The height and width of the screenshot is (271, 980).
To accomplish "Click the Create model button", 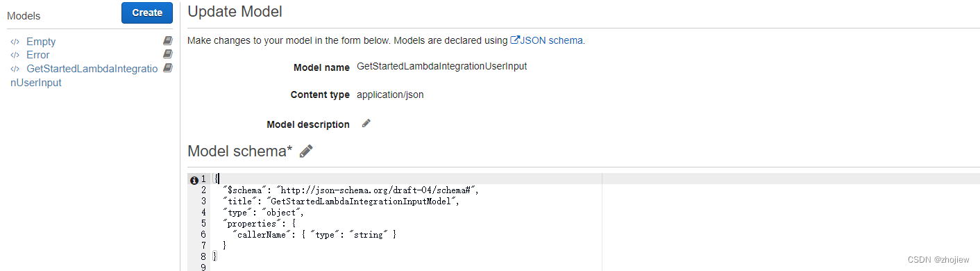I will coord(147,13).
